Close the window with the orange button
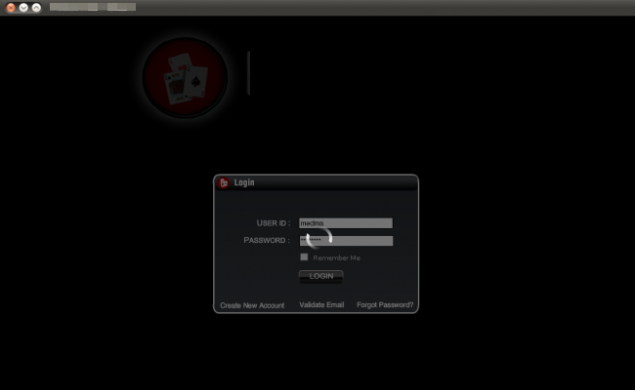The height and width of the screenshot is (390, 635). (x=11, y=8)
